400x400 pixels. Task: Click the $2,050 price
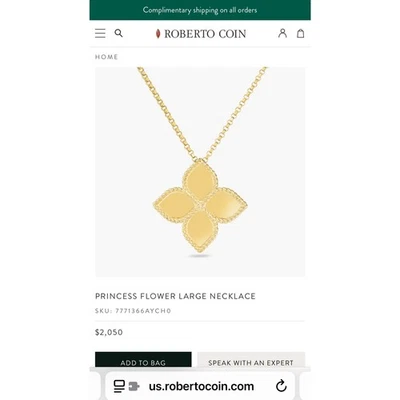109,332
